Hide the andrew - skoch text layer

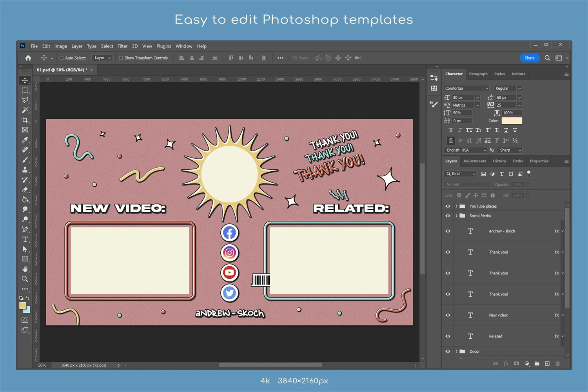[x=448, y=231]
